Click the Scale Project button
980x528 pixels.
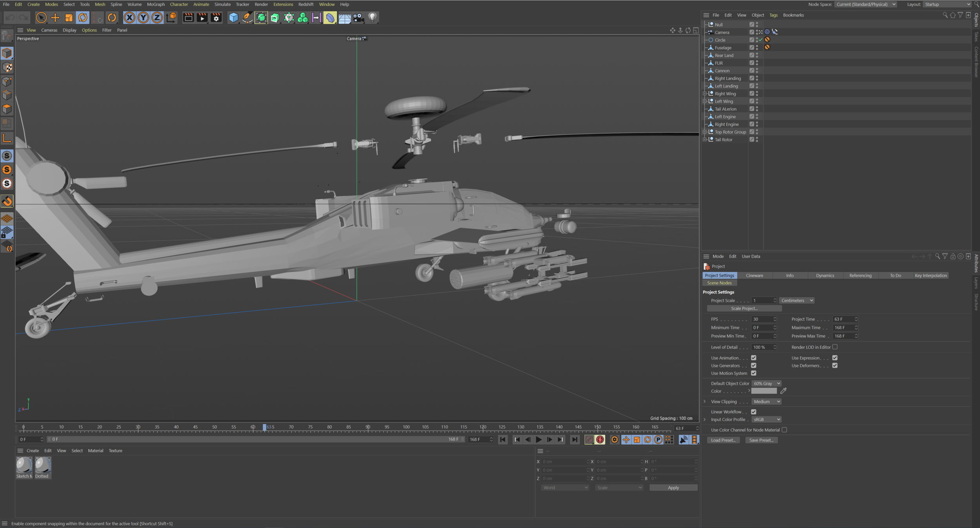(x=744, y=308)
